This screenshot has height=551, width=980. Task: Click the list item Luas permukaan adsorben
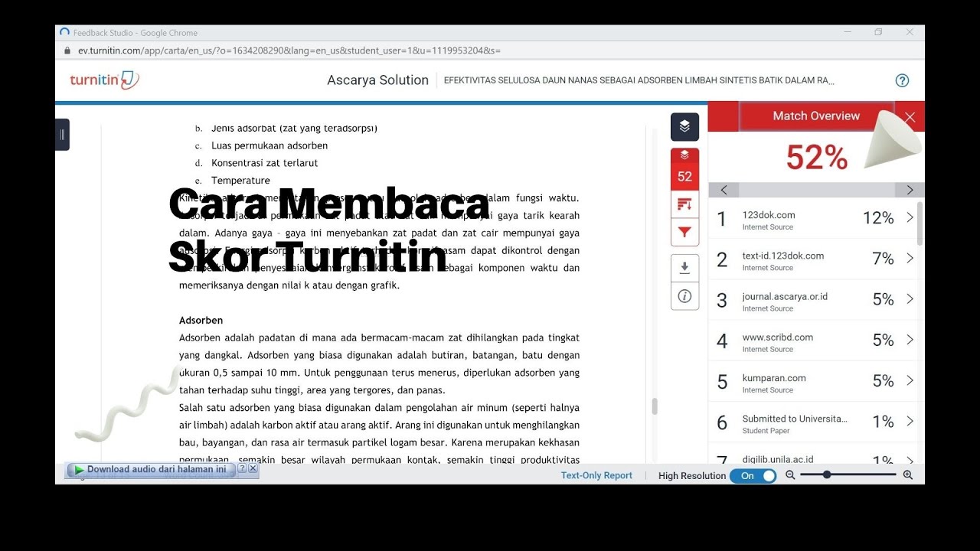(x=269, y=145)
